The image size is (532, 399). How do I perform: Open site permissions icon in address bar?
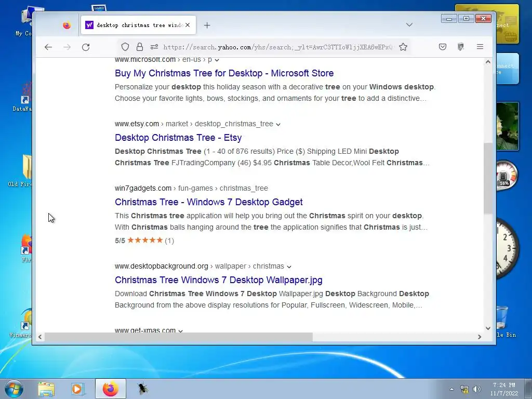coord(154,47)
